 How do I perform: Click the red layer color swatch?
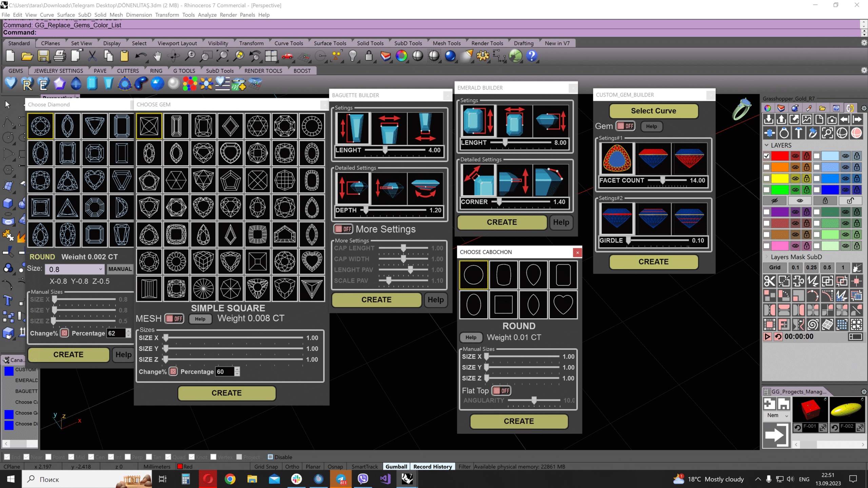780,156
